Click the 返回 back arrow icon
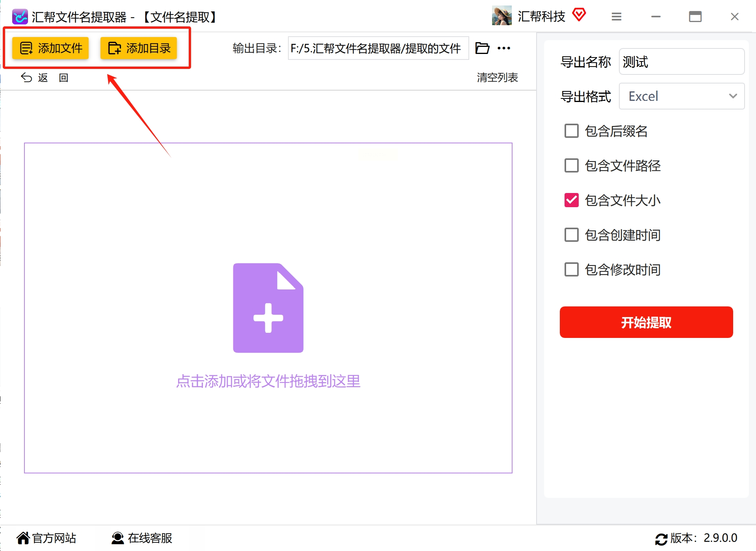Image resolution: width=756 pixels, height=551 pixels. click(26, 78)
